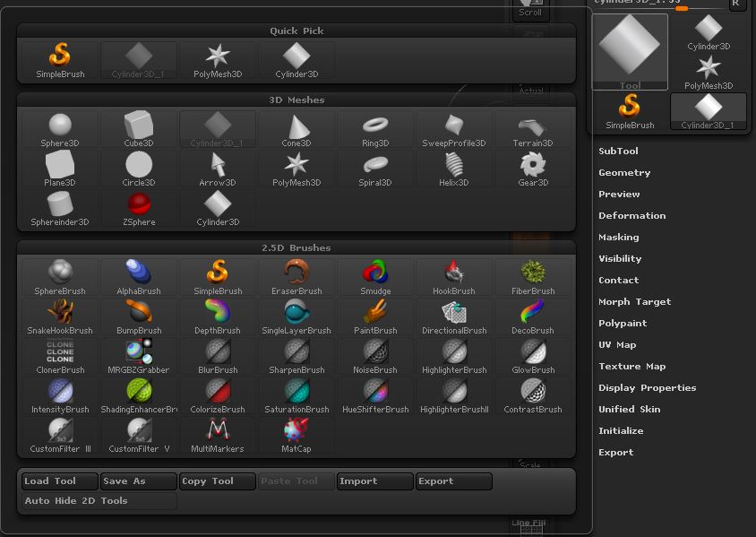Click the Save As button
Image resolution: width=756 pixels, height=537 pixels.
pyautogui.click(x=139, y=481)
